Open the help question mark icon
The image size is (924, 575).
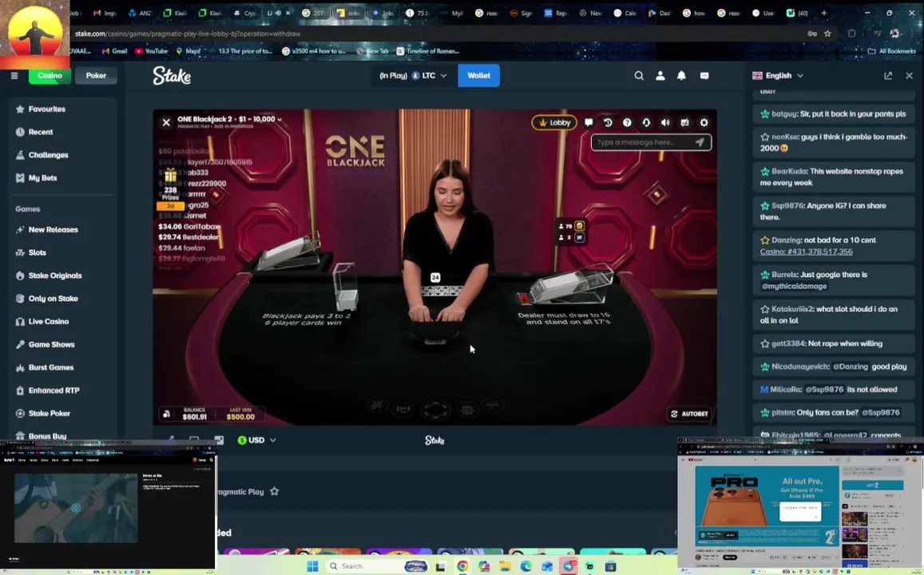pyautogui.click(x=627, y=122)
